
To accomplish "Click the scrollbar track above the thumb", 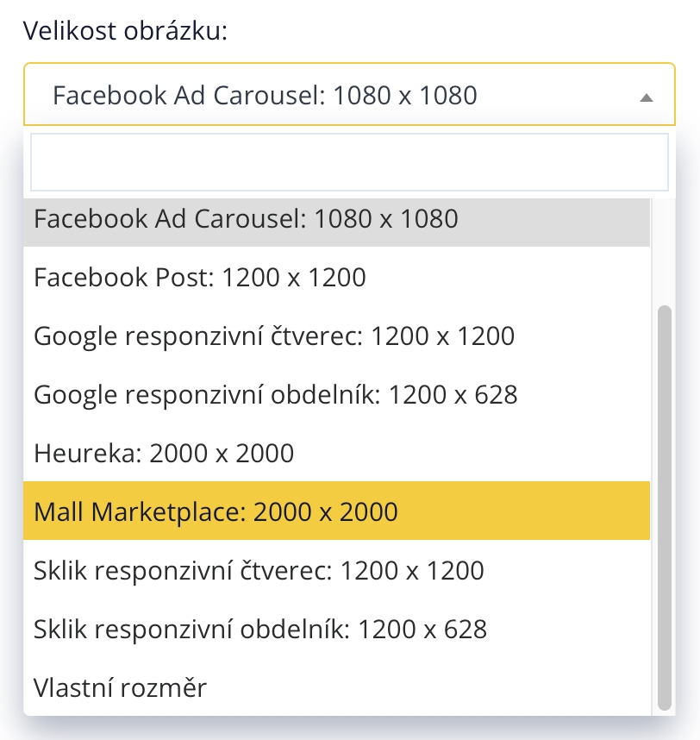I will coord(664,250).
